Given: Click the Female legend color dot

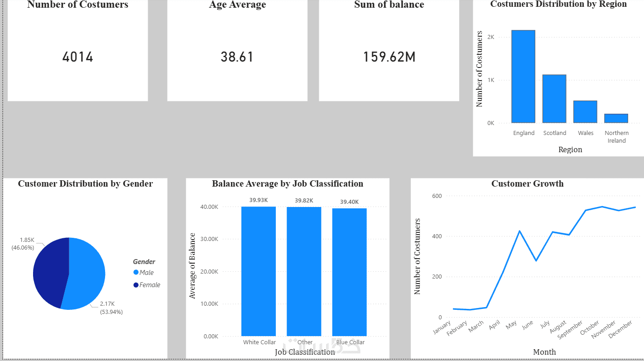Looking at the screenshot, I should pyautogui.click(x=136, y=285).
